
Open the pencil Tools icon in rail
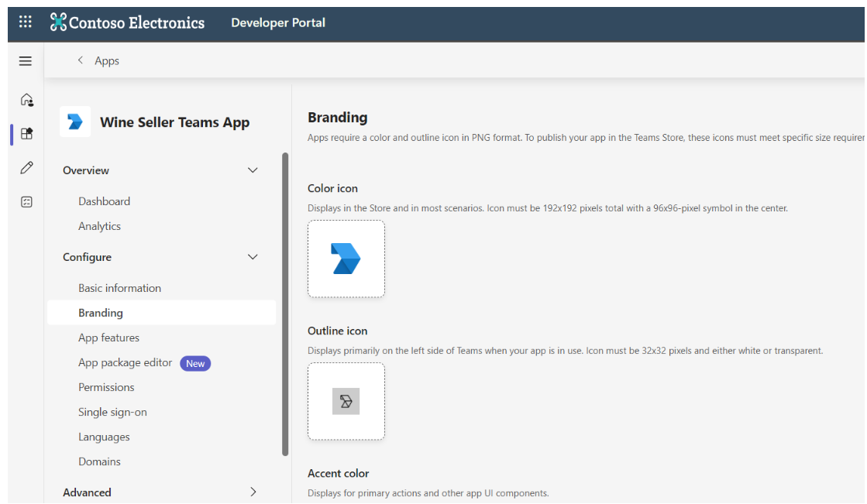coord(26,168)
